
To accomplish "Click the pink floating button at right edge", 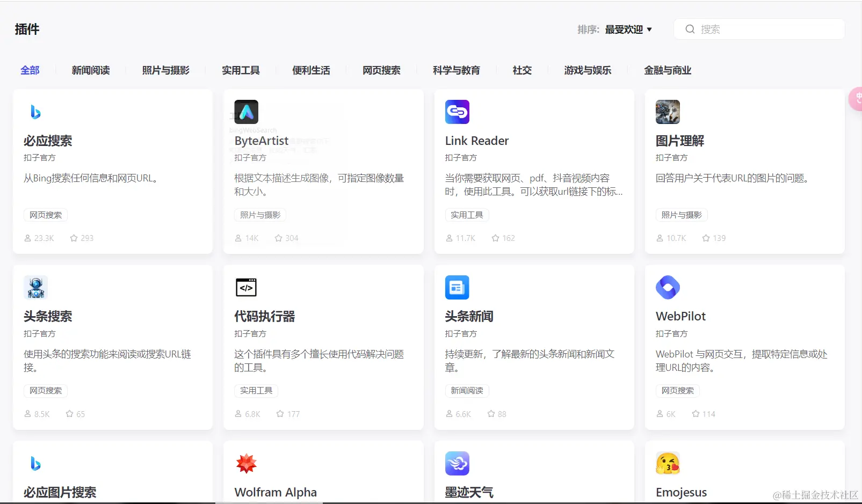I will [855, 99].
